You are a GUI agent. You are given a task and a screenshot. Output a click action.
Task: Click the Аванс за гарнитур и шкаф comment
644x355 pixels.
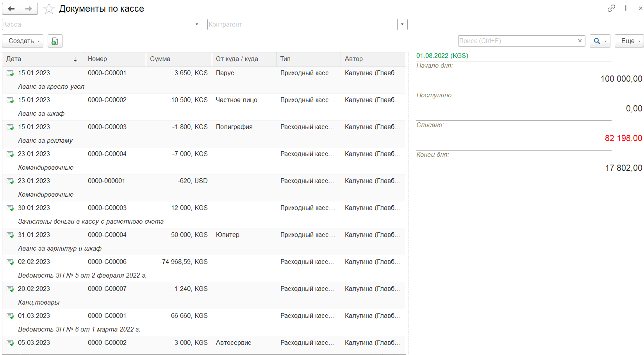coord(60,249)
